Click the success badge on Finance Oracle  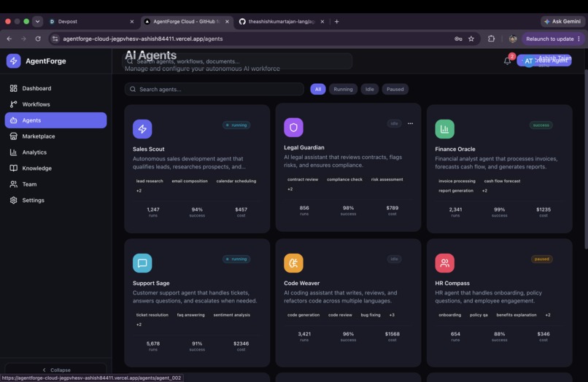[541, 125]
